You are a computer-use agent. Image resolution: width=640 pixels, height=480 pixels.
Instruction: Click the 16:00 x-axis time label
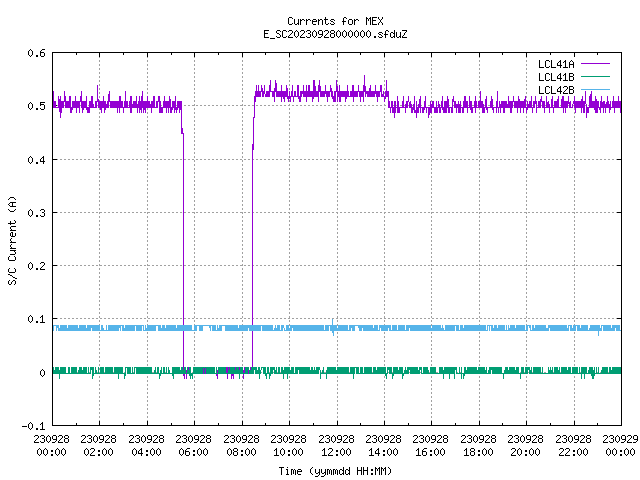point(430,452)
